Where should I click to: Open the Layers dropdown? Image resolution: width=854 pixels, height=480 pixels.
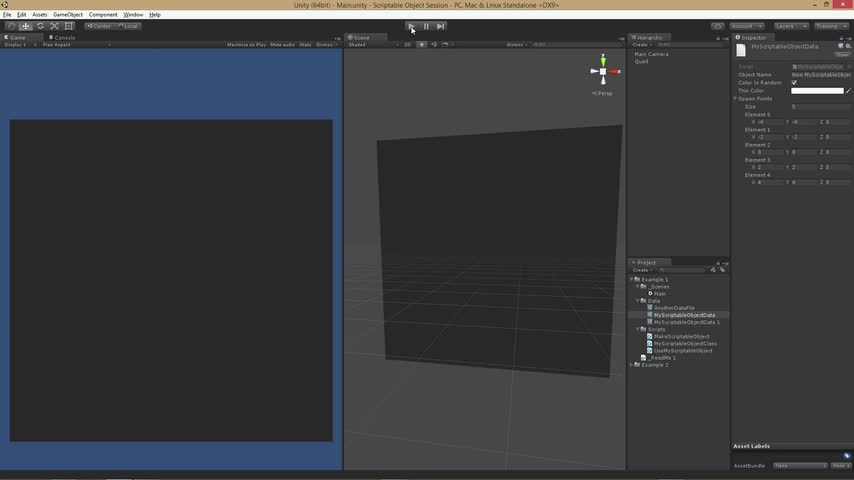pyautogui.click(x=790, y=26)
